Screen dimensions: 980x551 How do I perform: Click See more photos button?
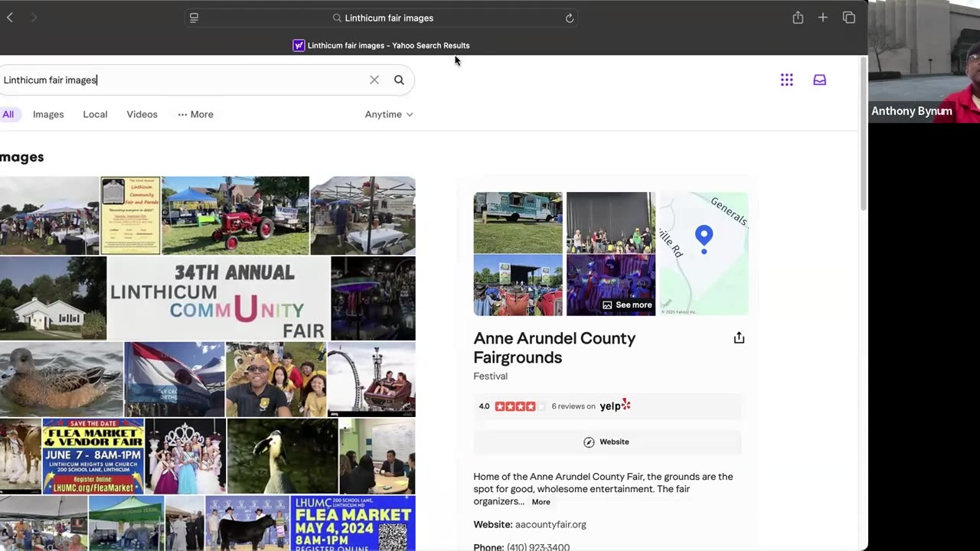627,305
